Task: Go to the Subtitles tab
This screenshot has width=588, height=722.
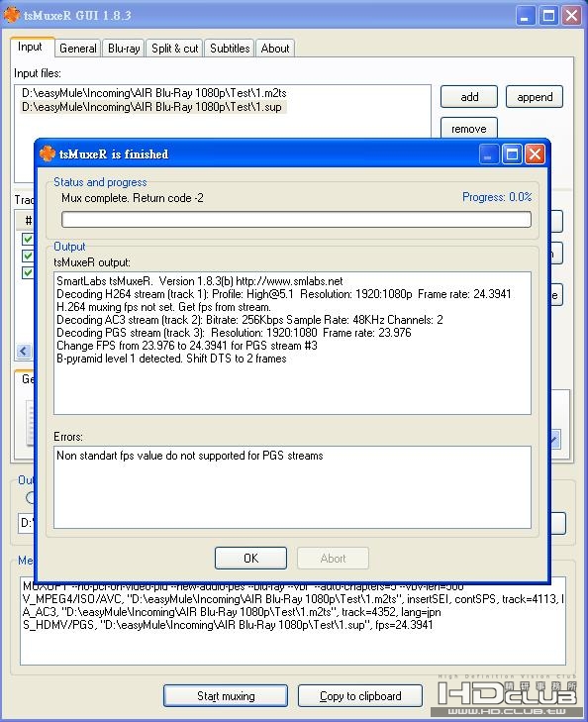Action: [x=230, y=49]
